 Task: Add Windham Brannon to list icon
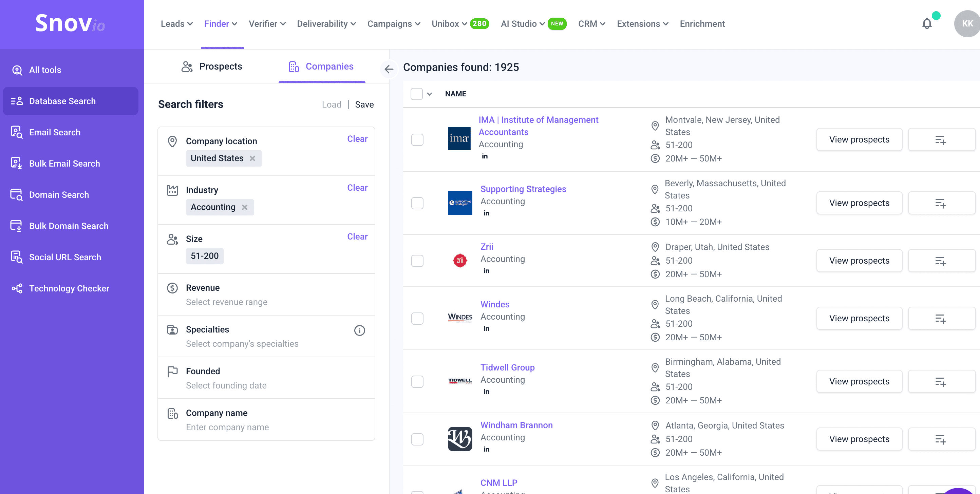[941, 439]
